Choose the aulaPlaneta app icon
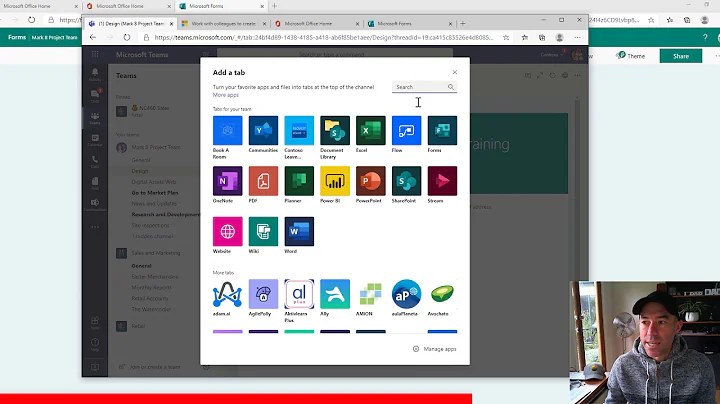This screenshot has width=720, height=404. tap(406, 294)
